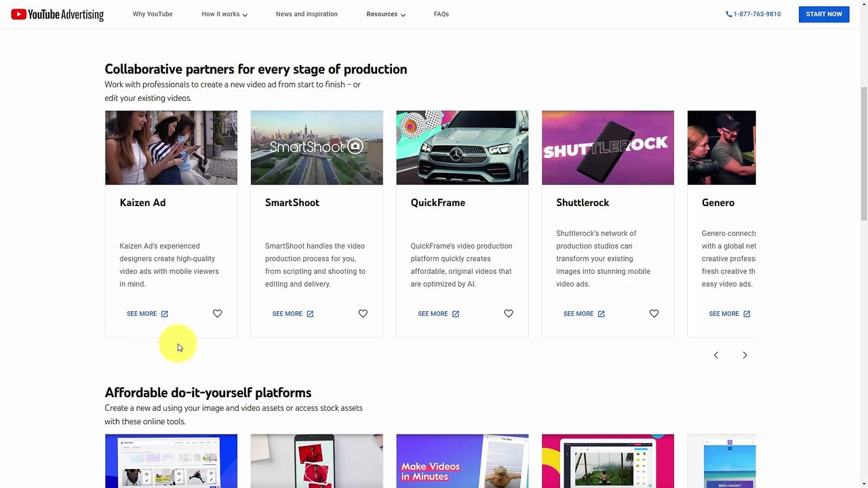Click scrollbar up arrow
868x488 pixels.
point(863,4)
